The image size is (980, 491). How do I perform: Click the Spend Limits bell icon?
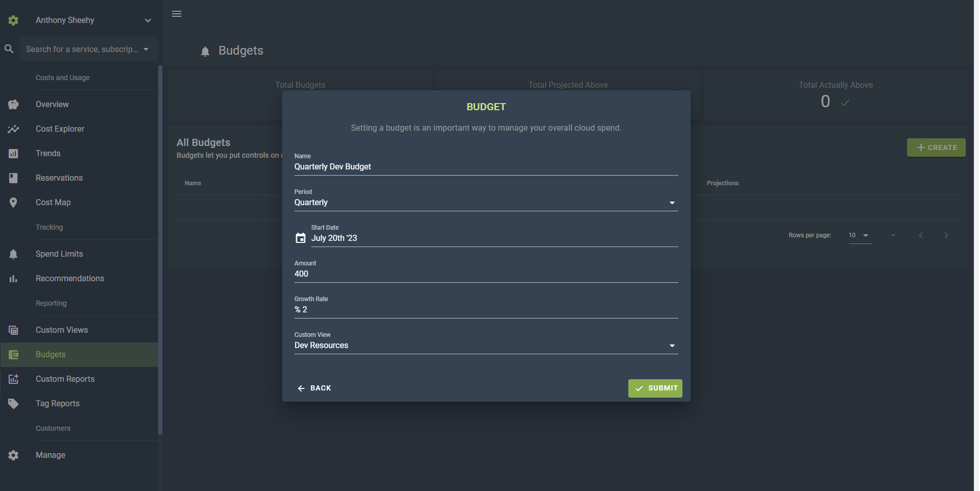click(13, 254)
